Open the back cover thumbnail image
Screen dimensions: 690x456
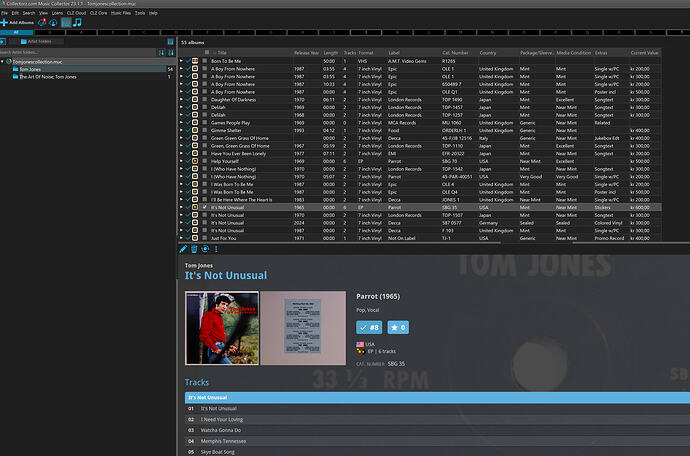303,328
